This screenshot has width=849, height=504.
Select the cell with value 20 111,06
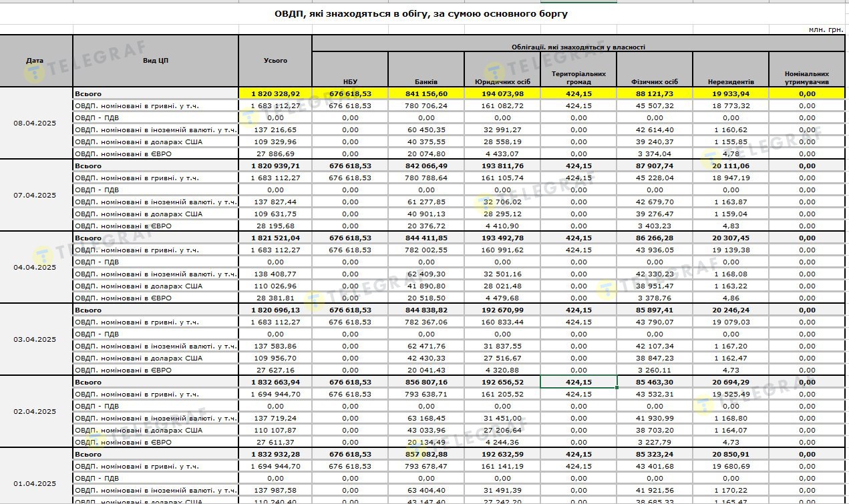[x=731, y=166]
